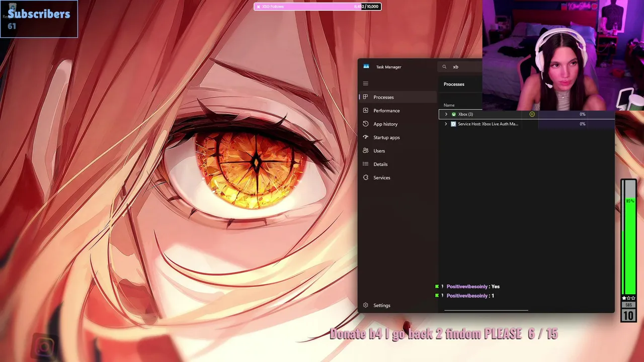Click the Task Manager window title text
Viewport: 644px width, 362px height.
coord(388,67)
